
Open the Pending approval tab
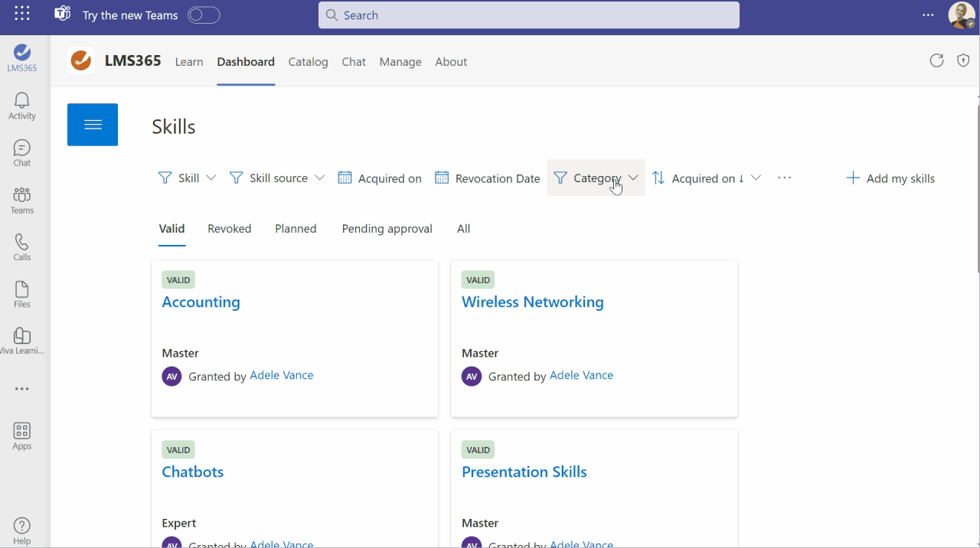point(387,229)
